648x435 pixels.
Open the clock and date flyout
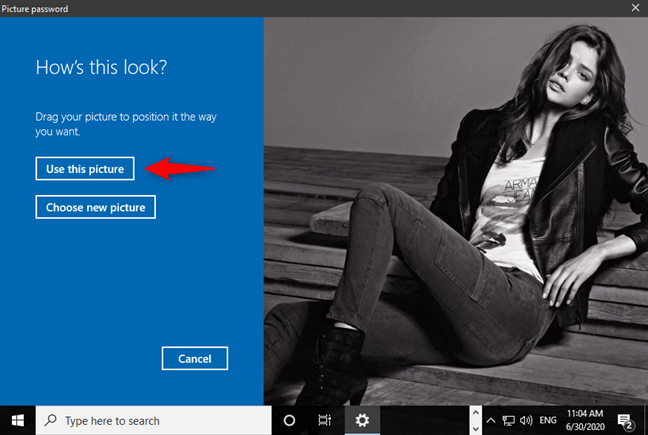[585, 420]
